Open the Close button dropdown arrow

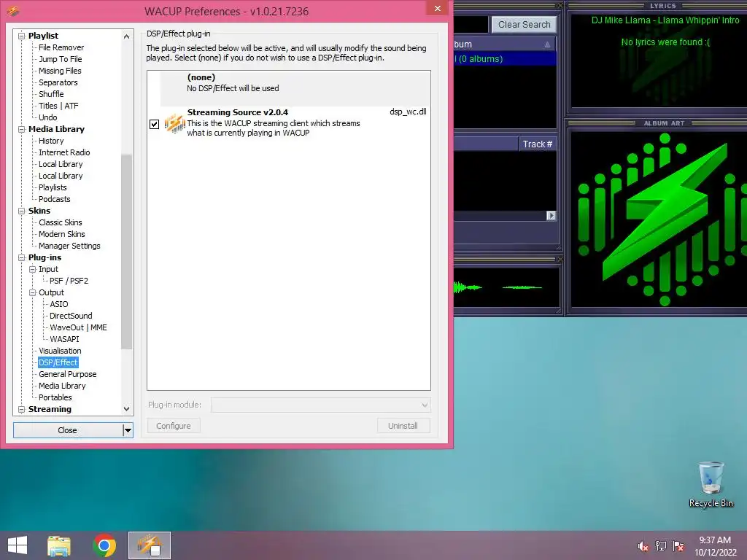click(128, 430)
